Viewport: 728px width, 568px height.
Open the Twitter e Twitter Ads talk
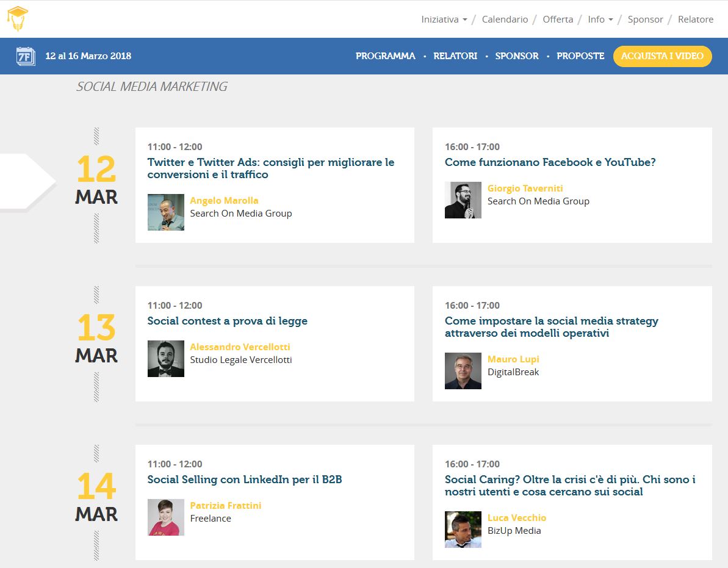(271, 168)
